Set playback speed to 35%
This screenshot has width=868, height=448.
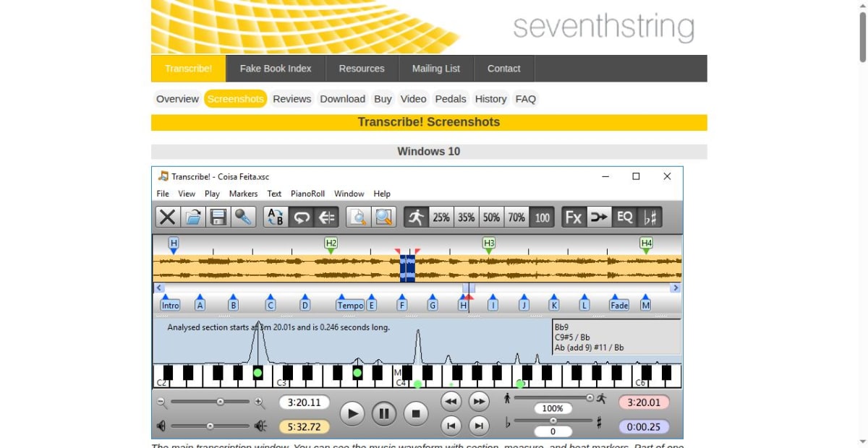(x=467, y=217)
